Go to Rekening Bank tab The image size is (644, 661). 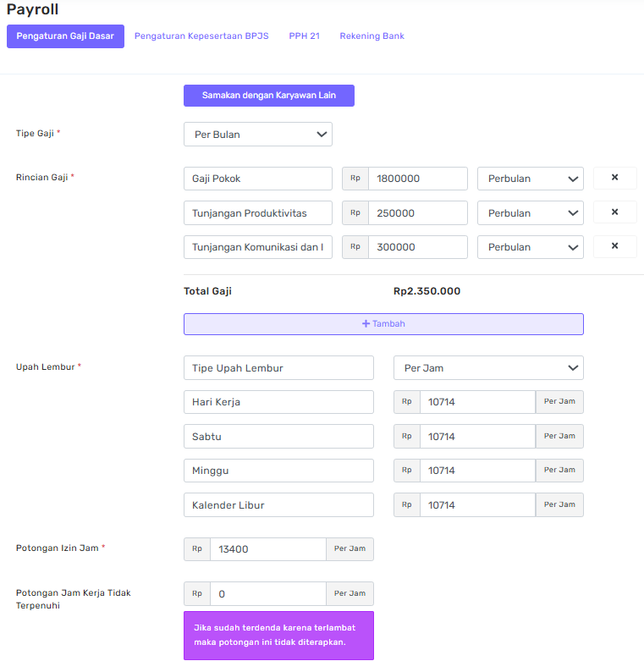pos(372,36)
